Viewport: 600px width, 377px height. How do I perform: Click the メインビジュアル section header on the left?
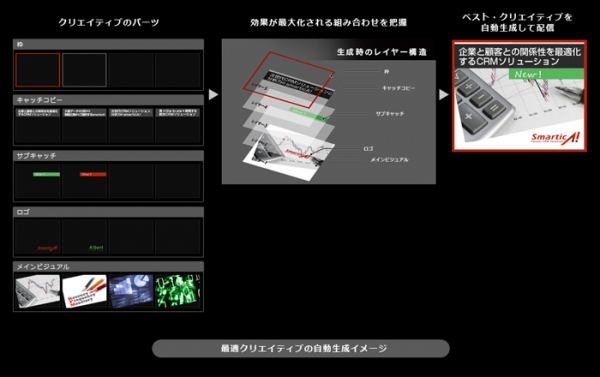pos(108,267)
